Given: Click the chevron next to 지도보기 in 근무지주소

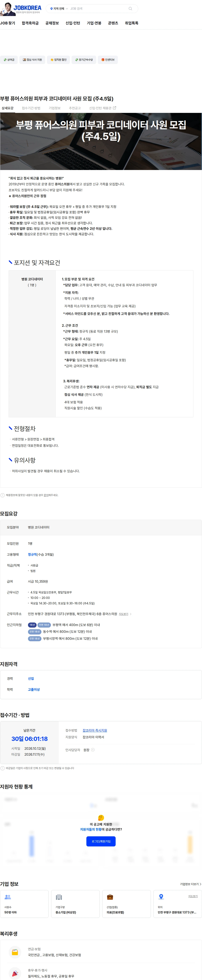Looking at the screenshot, I should [x=131, y=614].
